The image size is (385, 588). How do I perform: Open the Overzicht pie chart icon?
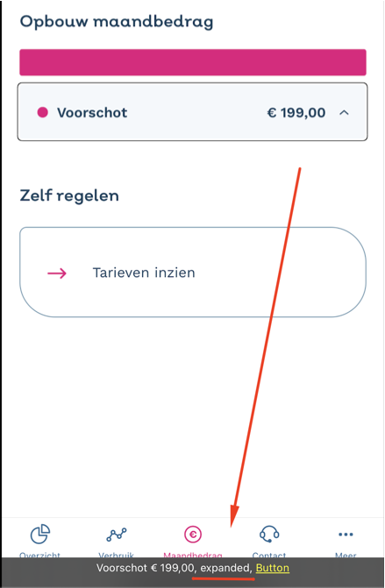pos(40,534)
